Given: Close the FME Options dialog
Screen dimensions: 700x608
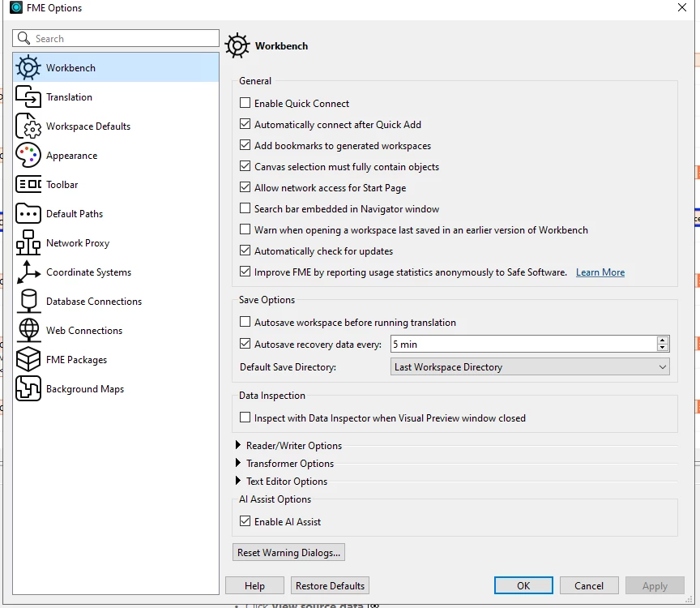Looking at the screenshot, I should click(x=682, y=7).
